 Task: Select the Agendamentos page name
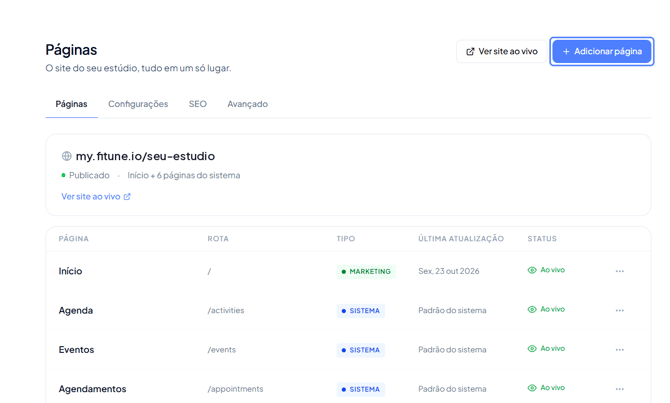pos(92,389)
